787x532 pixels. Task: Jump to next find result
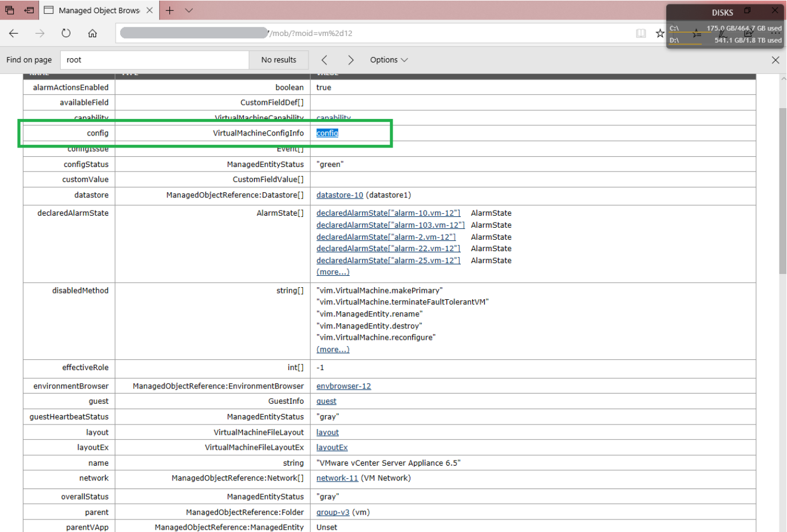(350, 60)
